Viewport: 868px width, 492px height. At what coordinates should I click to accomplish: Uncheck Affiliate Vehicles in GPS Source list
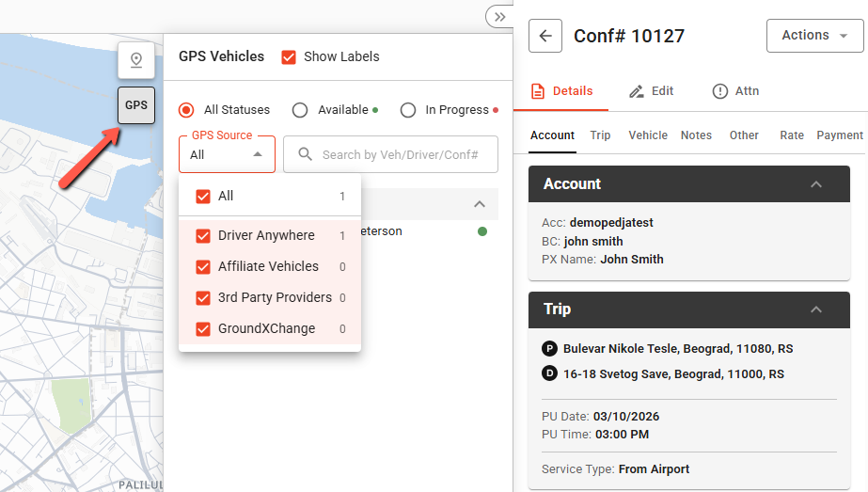pos(203,266)
